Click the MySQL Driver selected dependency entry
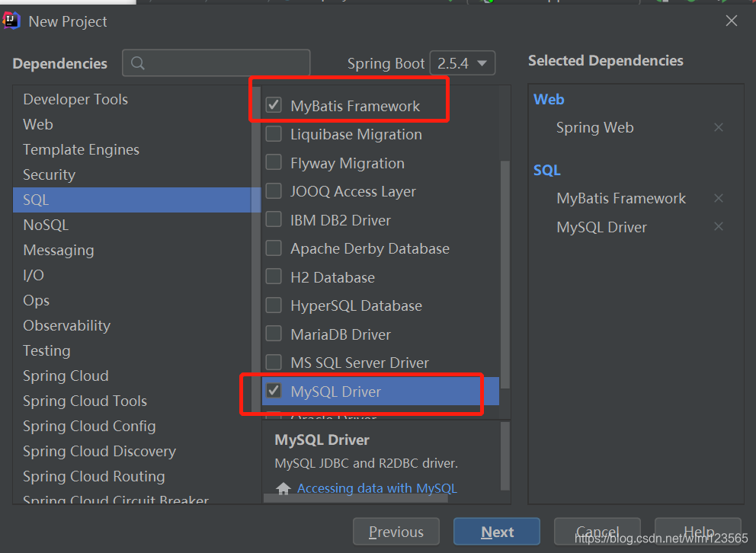 (602, 227)
